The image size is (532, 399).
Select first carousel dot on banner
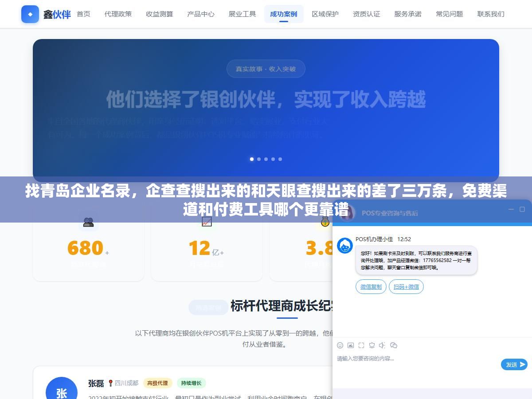coord(252,159)
